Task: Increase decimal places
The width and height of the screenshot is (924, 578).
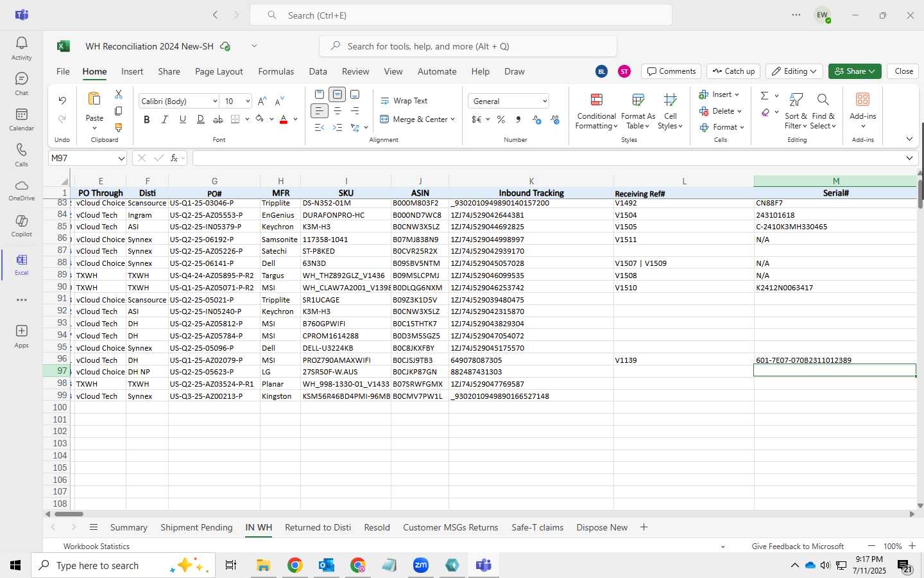Action: 537,119
